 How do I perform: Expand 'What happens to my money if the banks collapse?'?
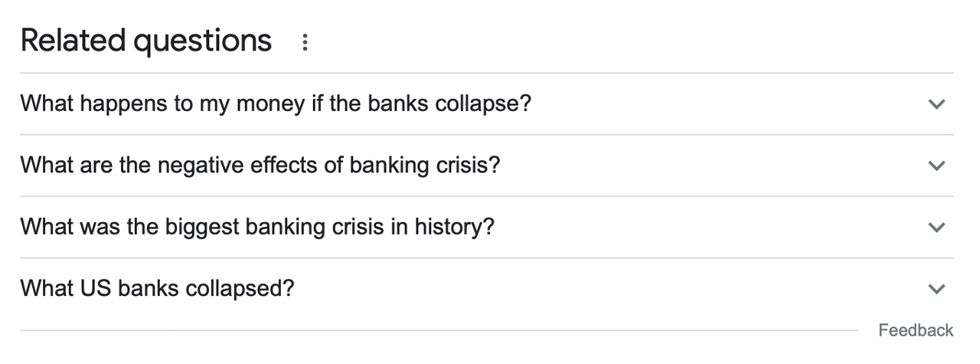(x=276, y=103)
